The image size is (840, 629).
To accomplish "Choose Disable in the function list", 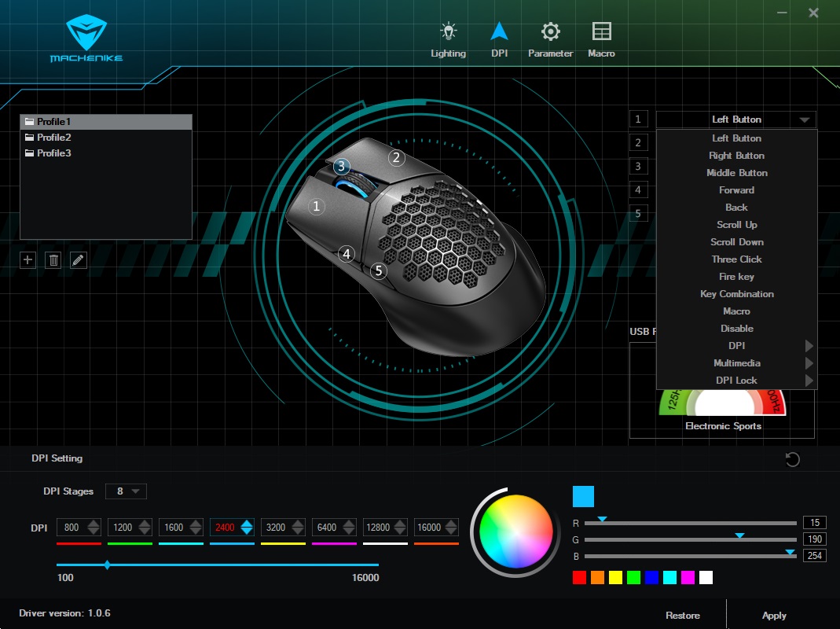I will click(736, 328).
